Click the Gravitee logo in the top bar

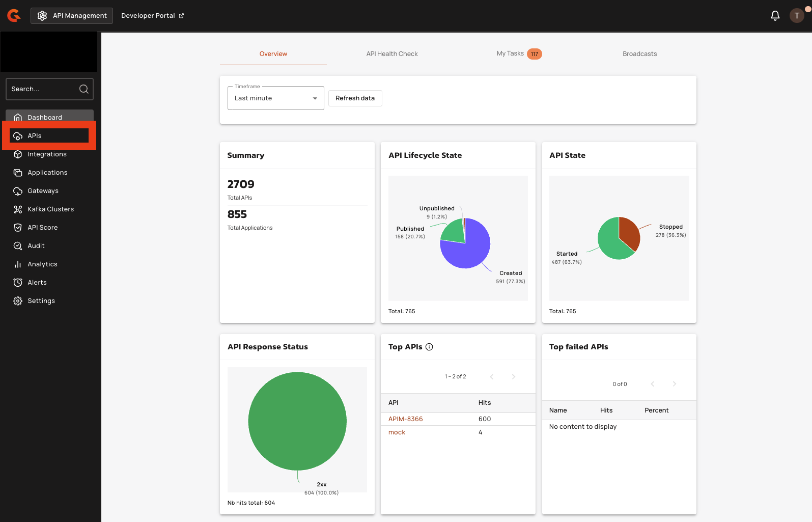pos(14,16)
